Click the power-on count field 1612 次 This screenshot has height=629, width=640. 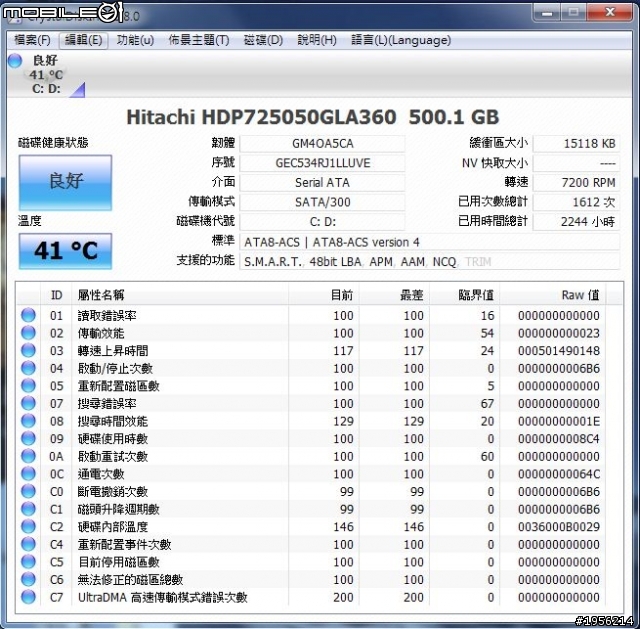pyautogui.click(x=576, y=202)
